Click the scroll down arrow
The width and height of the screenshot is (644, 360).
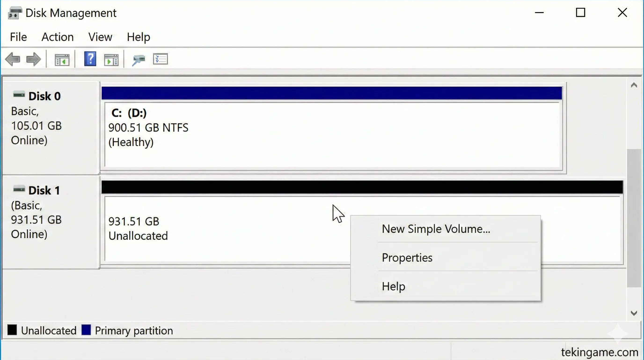[634, 313]
